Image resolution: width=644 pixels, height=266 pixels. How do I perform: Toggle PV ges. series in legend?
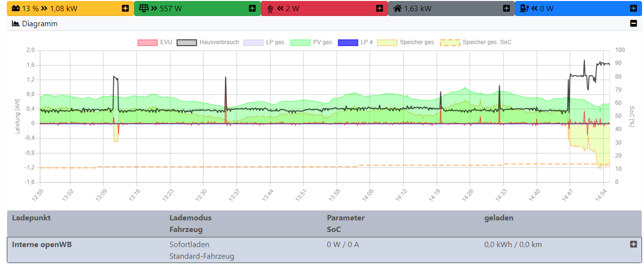(x=312, y=42)
